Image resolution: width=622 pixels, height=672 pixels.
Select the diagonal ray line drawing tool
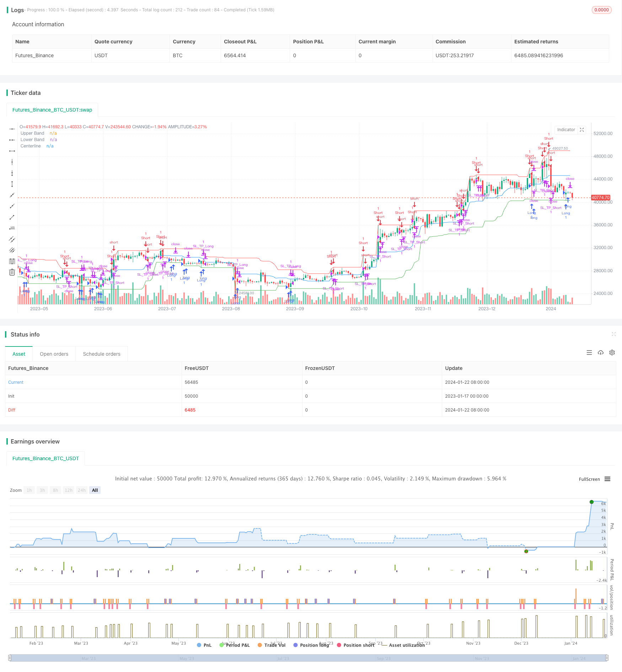pyautogui.click(x=12, y=206)
